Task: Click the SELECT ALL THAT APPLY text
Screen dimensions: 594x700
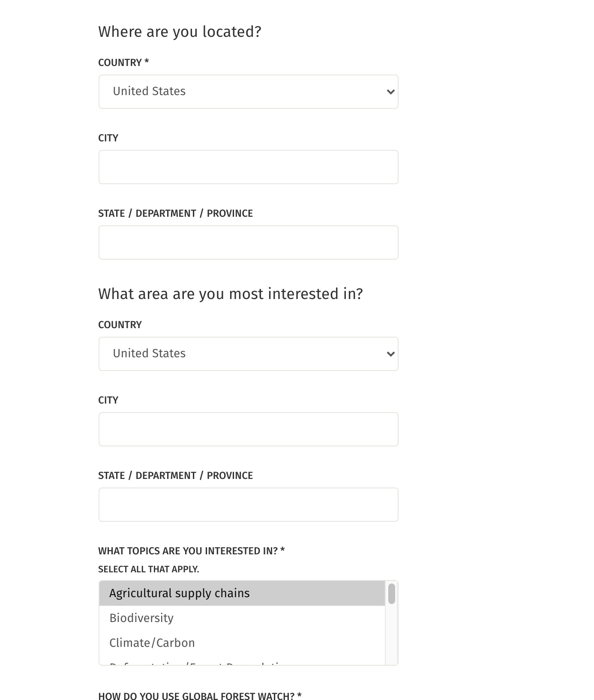Action: click(149, 569)
